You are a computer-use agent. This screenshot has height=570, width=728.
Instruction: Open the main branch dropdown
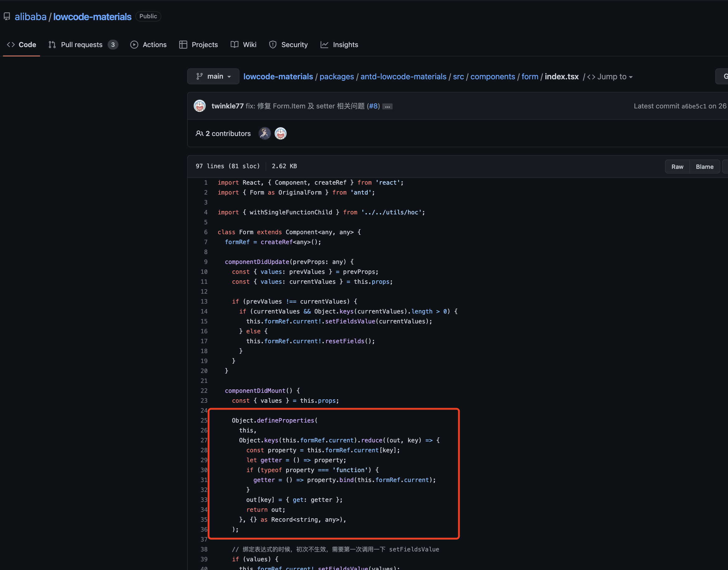click(213, 77)
